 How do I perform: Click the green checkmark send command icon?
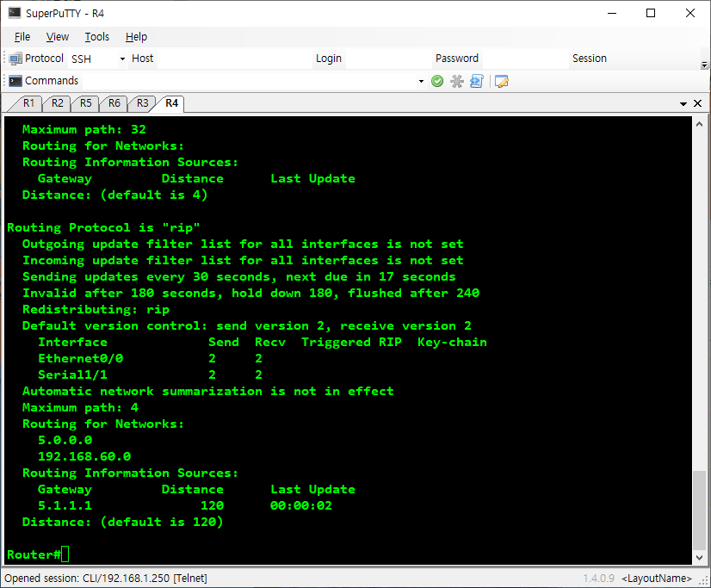437,81
